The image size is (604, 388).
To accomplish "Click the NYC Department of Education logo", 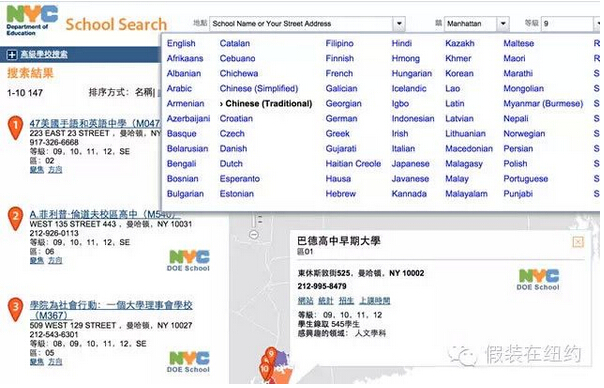I will coord(32,21).
